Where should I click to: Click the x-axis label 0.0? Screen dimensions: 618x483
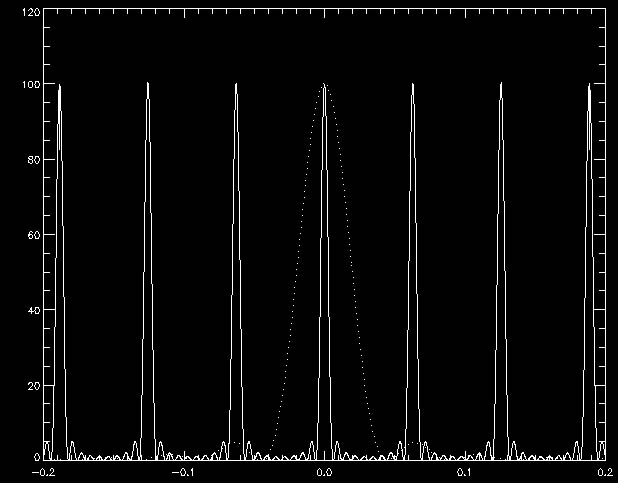pos(324,472)
